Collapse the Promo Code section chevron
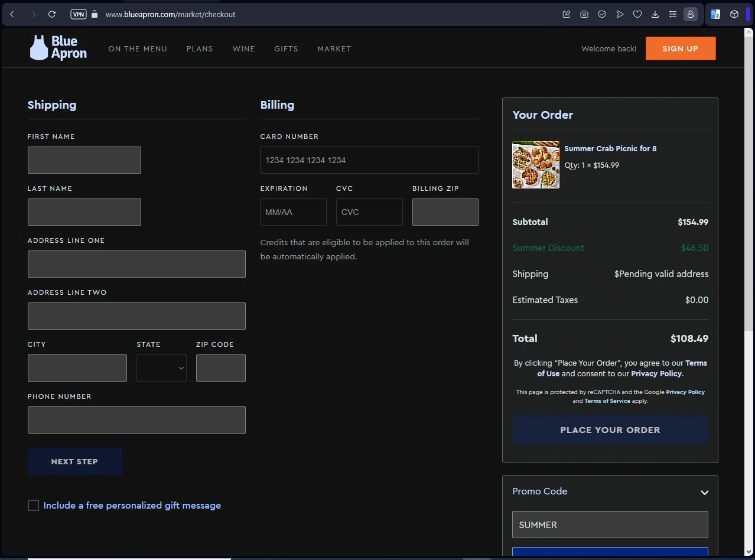The image size is (755, 560). pyautogui.click(x=704, y=492)
